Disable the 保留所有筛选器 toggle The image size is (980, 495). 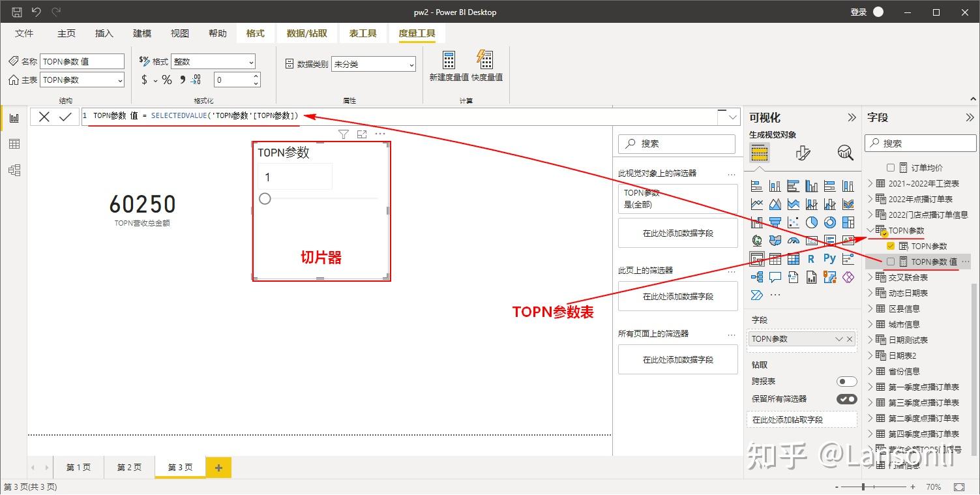click(x=846, y=398)
